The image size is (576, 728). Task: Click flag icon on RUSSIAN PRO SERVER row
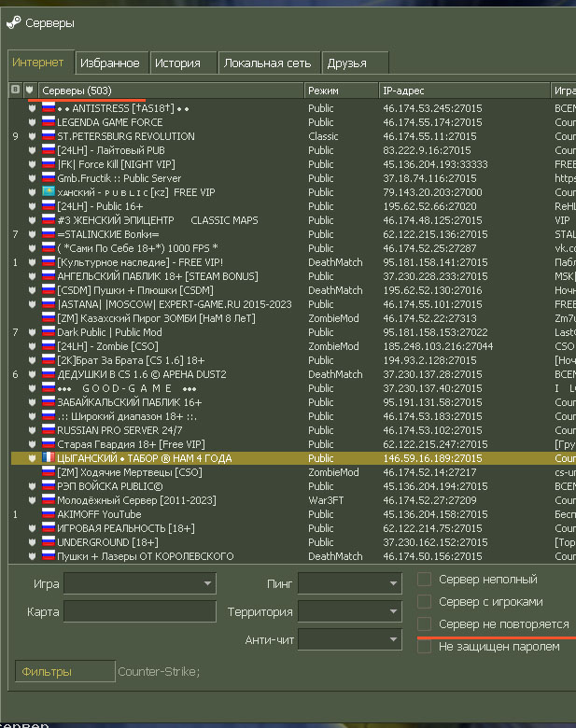tap(49, 430)
